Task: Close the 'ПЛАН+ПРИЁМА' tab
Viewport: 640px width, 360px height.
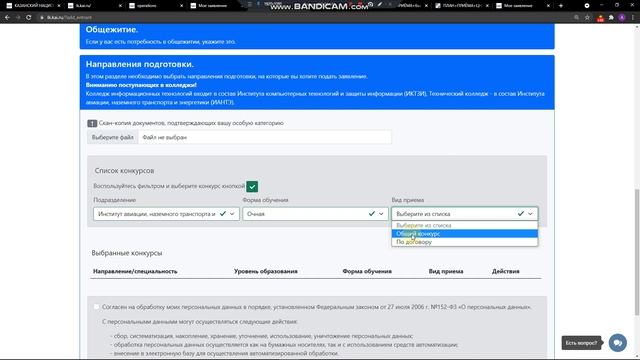Action: coord(487,6)
